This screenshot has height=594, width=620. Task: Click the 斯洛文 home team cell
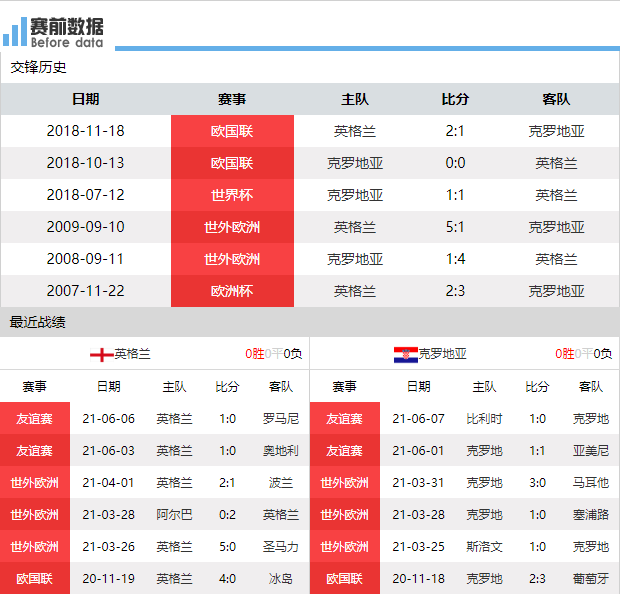(484, 547)
